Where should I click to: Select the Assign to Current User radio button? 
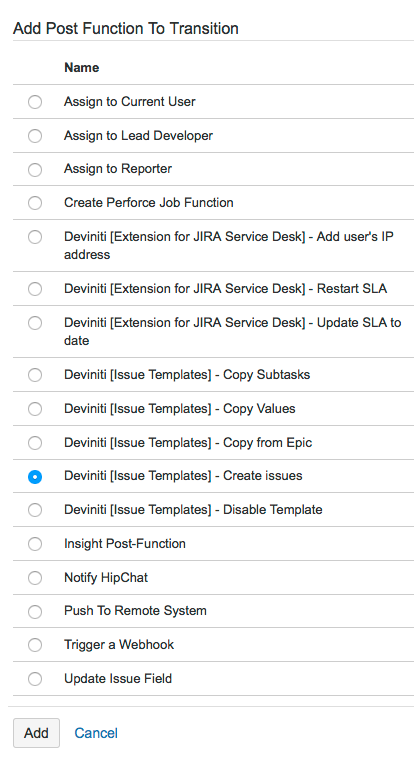35,102
